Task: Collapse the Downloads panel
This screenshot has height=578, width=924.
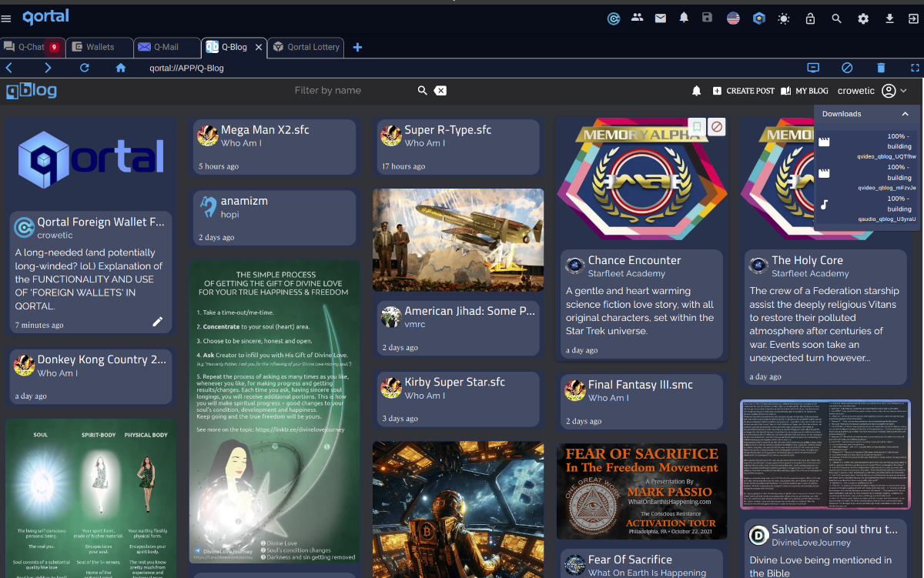Action: point(906,114)
